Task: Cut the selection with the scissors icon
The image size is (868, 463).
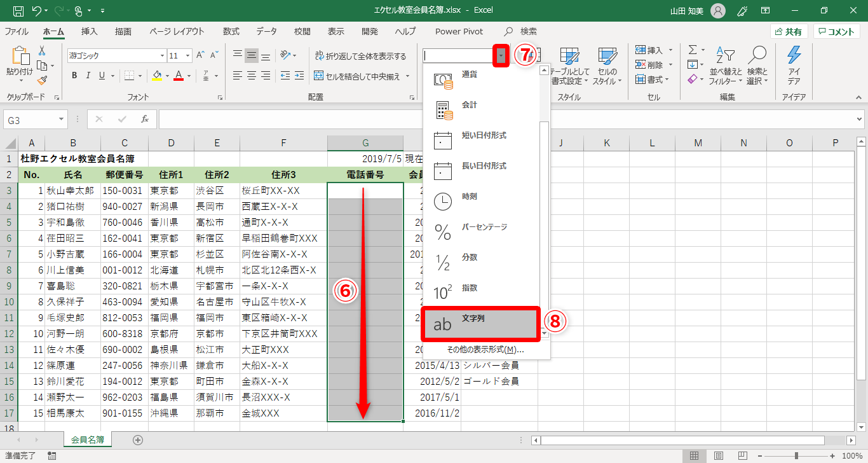Action: pos(42,51)
